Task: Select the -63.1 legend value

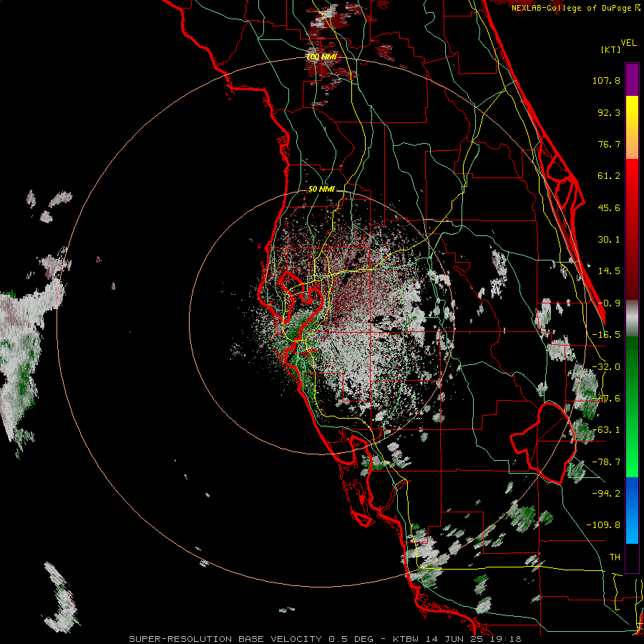Action: [x=606, y=430]
